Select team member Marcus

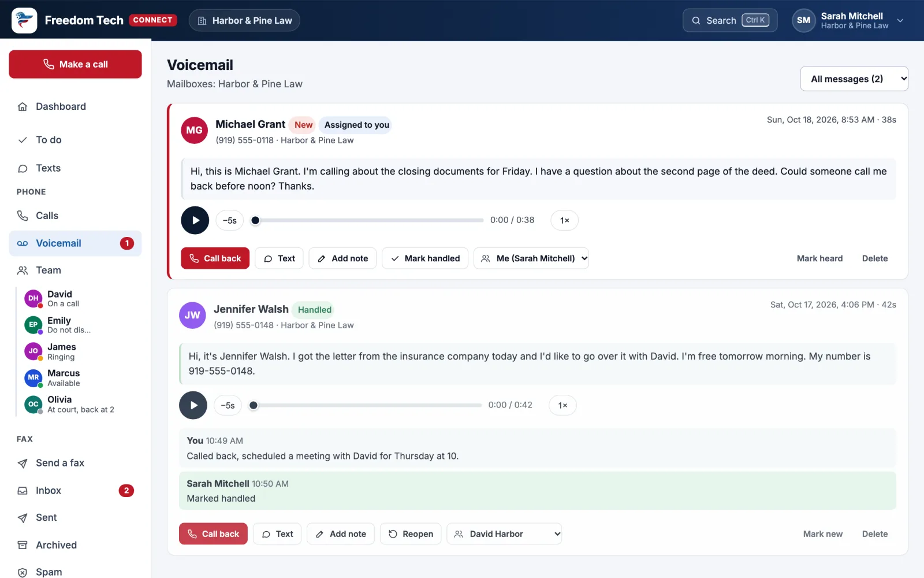79,378
